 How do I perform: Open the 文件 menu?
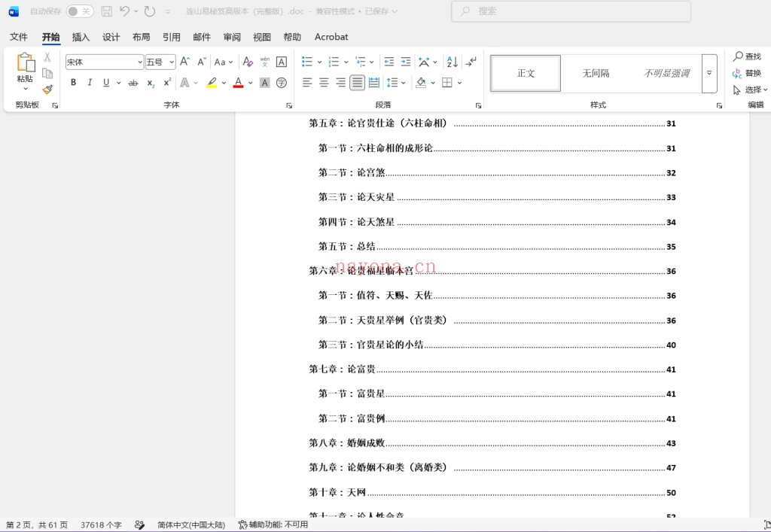point(19,37)
